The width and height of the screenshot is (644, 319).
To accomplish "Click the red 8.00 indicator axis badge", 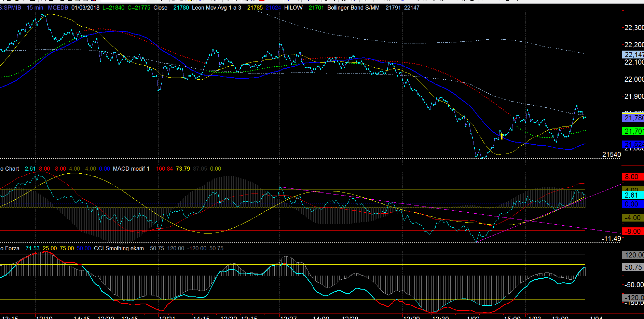I will click(x=633, y=177).
